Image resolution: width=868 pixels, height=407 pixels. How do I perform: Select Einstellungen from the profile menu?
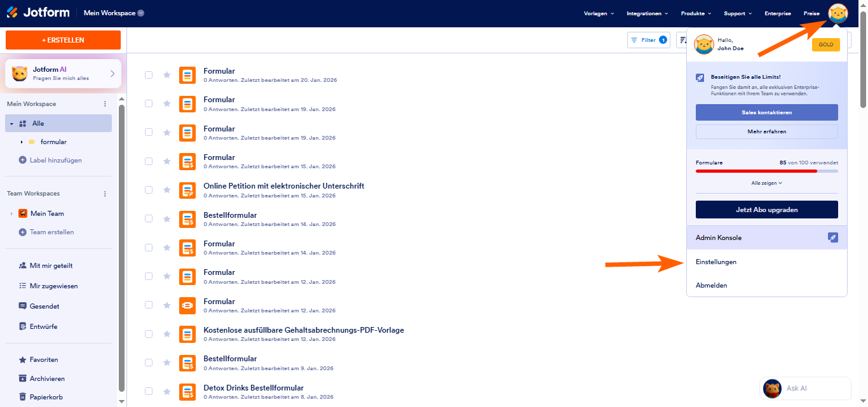tap(716, 262)
